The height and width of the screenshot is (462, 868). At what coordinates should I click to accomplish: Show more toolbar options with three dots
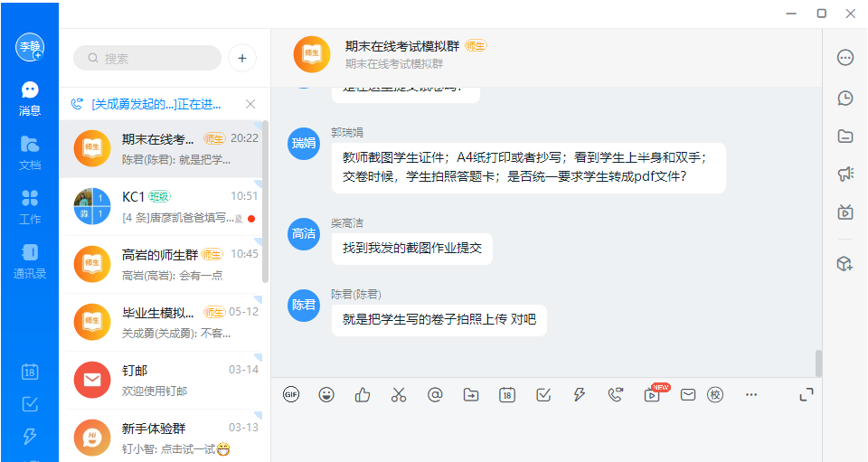click(x=751, y=394)
